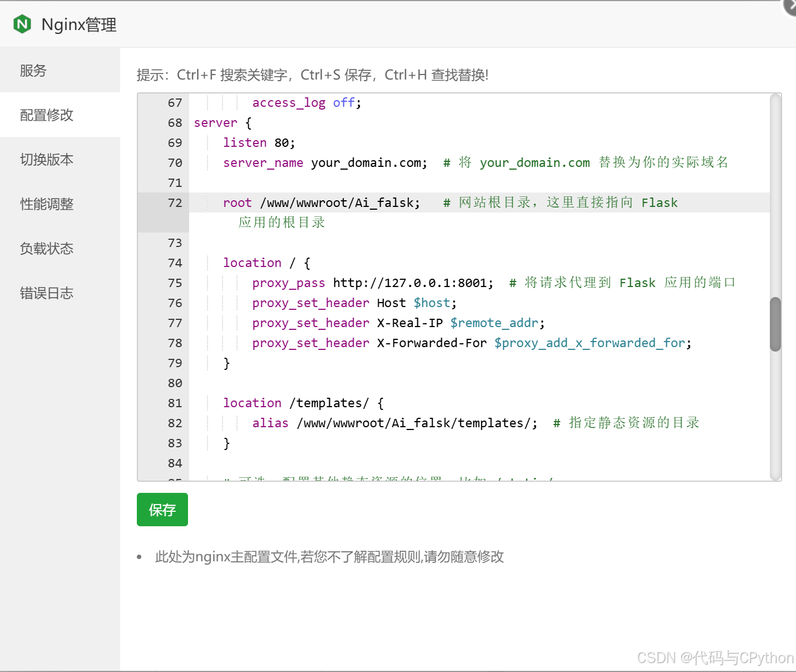Image resolution: width=796 pixels, height=672 pixels.
Task: Click 'root /www/wwwroot/Ai_falsk;' text
Action: pos(322,203)
